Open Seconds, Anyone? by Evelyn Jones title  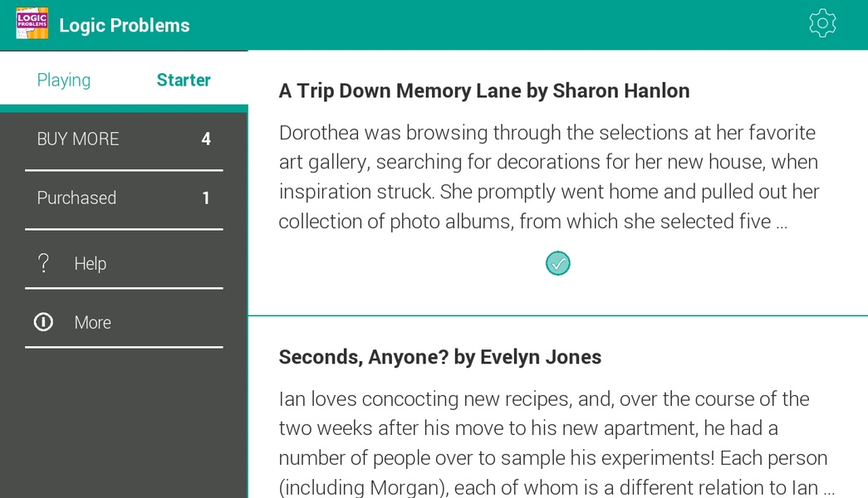440,357
